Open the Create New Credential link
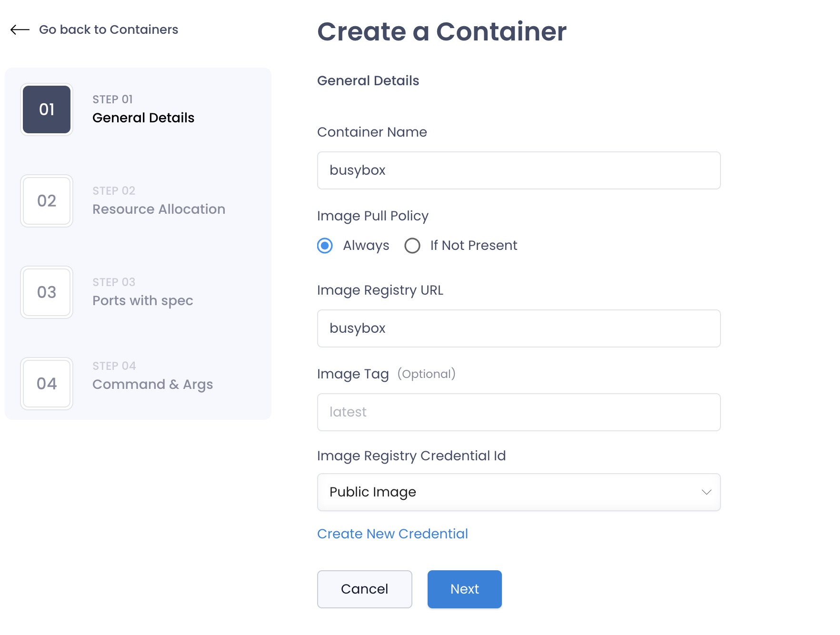 point(392,534)
